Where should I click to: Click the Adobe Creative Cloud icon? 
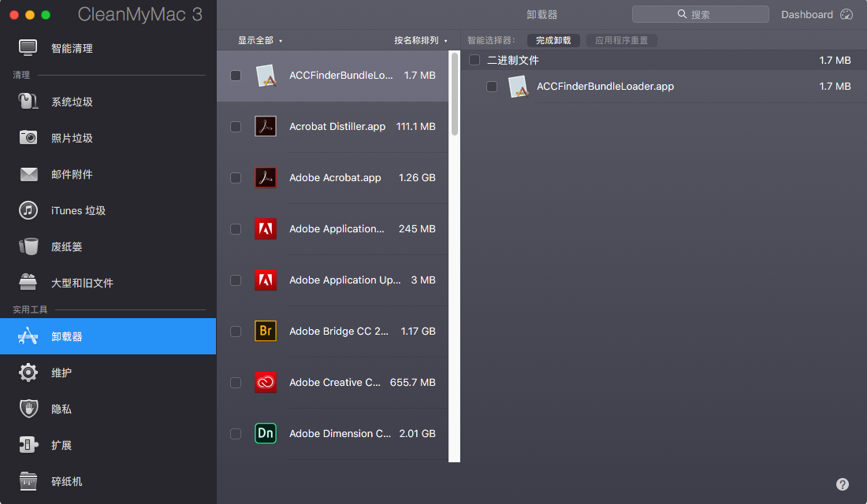click(x=266, y=383)
